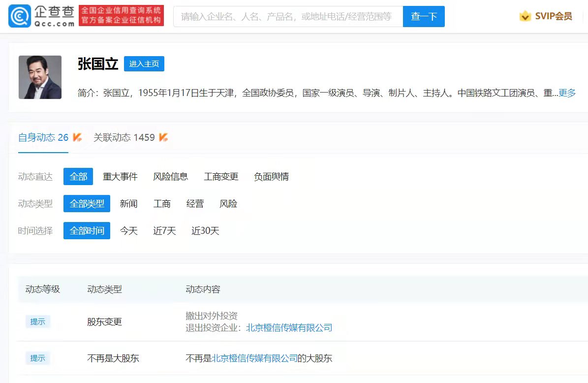
Task: Click the red 全国企业信用查询系统 banner
Action: pyautogui.click(x=121, y=15)
